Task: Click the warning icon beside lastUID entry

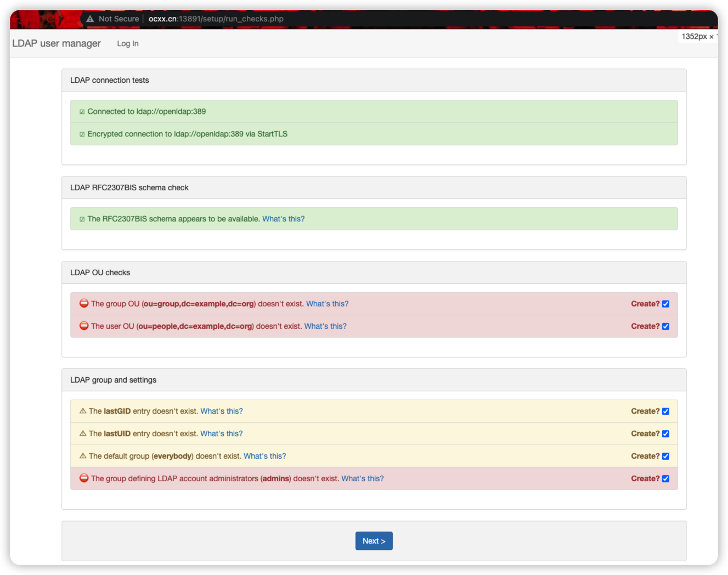Action: tap(83, 434)
